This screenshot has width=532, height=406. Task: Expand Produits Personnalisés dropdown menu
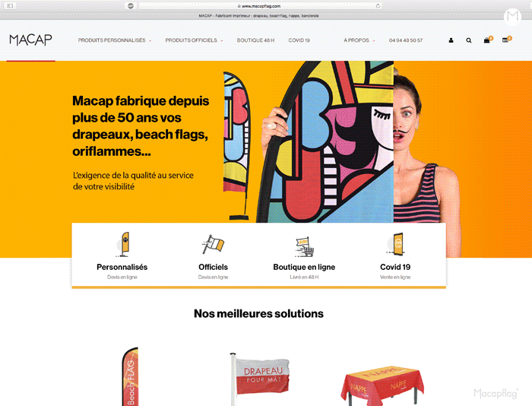click(115, 40)
